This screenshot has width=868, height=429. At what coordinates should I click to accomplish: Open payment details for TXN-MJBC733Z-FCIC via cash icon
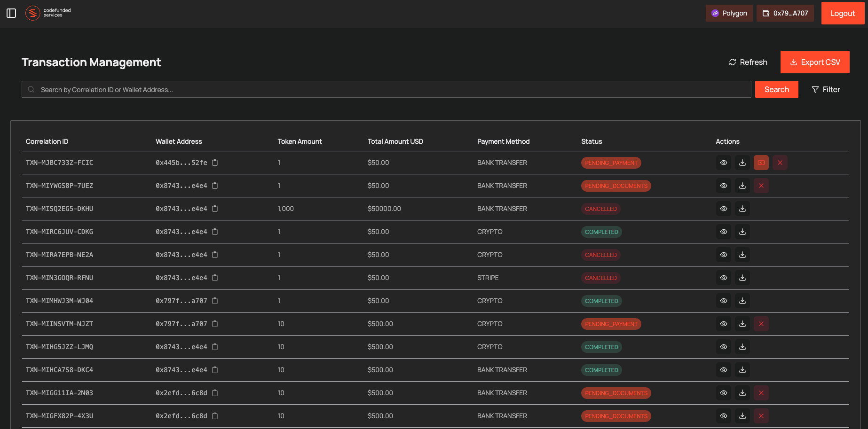point(761,163)
